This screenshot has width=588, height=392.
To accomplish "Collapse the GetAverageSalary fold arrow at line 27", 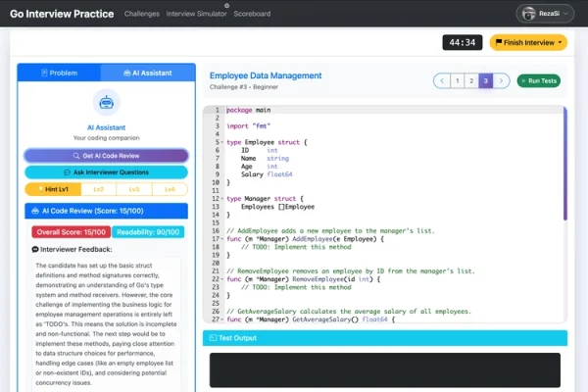I will coord(222,319).
